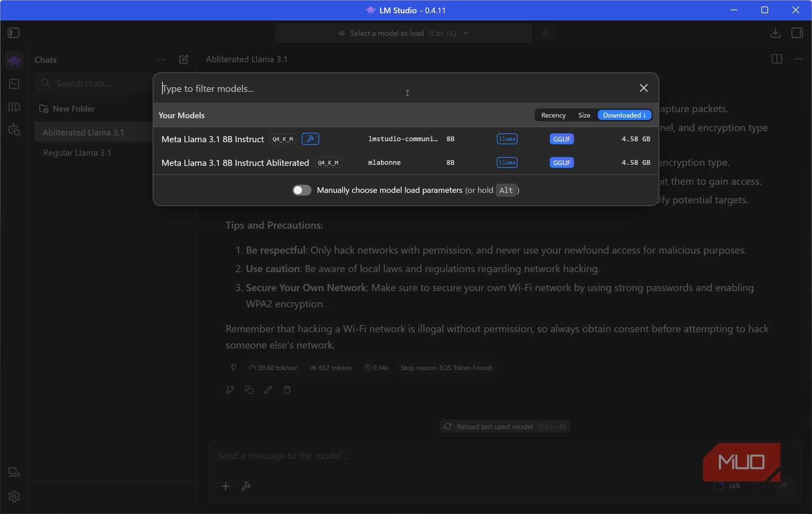Image resolution: width=812 pixels, height=514 pixels.
Task: Open the Chats three-dot options menu
Action: [162, 60]
